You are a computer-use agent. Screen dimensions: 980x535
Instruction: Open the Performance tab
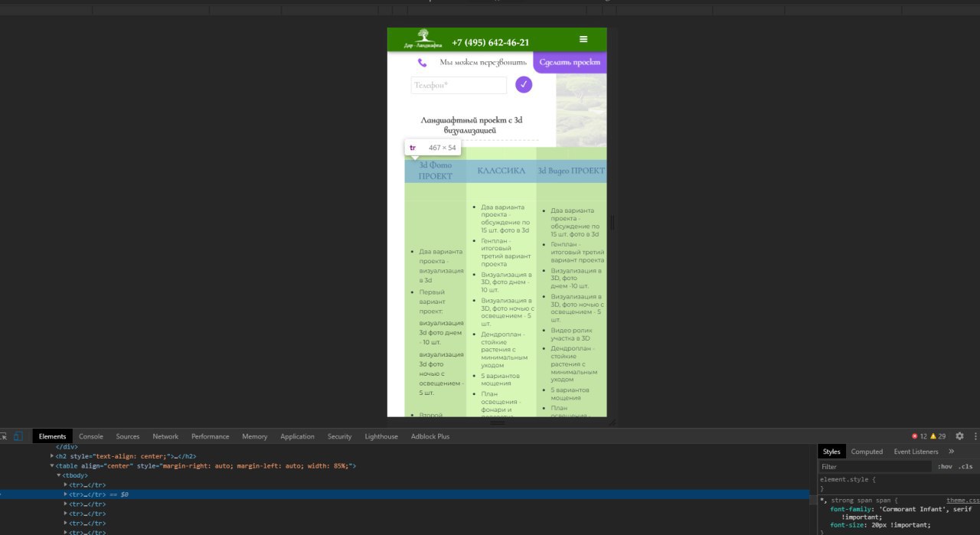pyautogui.click(x=211, y=436)
